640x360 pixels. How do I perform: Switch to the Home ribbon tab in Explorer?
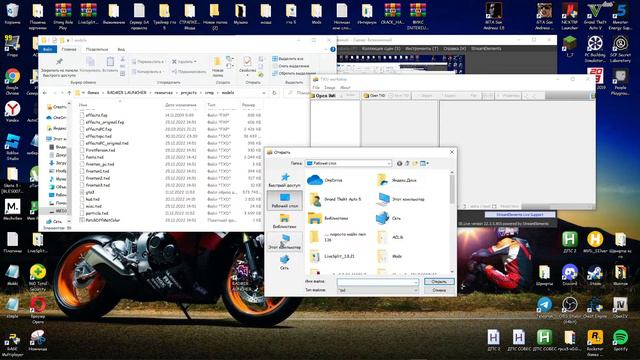click(x=69, y=49)
